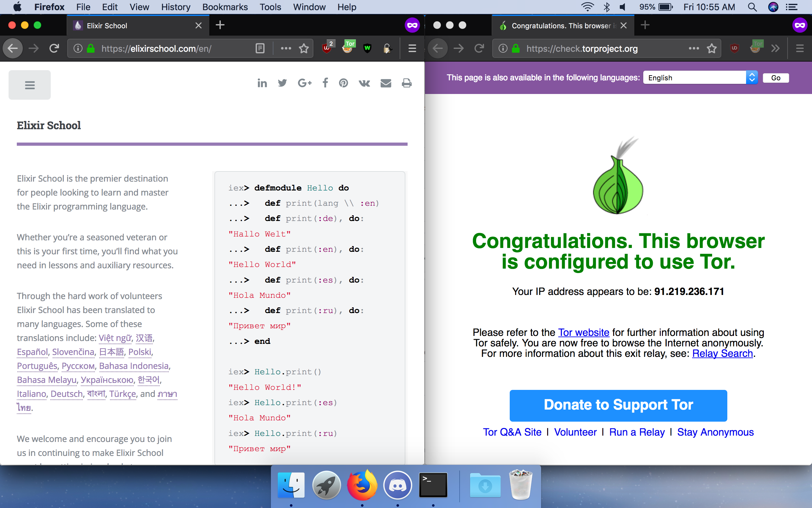Open page actions menu in Tor check window
The image size is (812, 508).
coord(694,48)
